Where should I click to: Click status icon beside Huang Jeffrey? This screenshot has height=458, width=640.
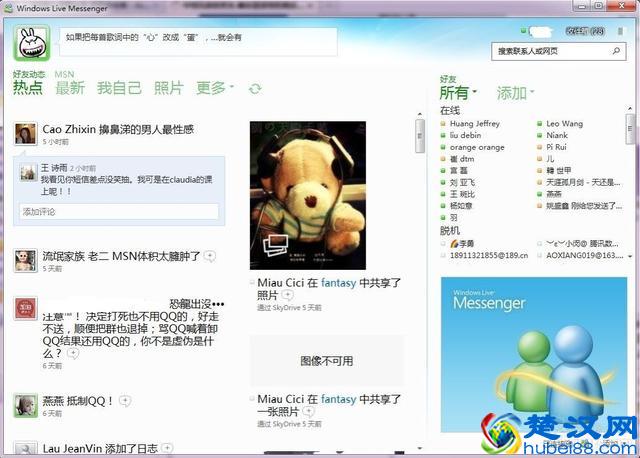point(443,124)
